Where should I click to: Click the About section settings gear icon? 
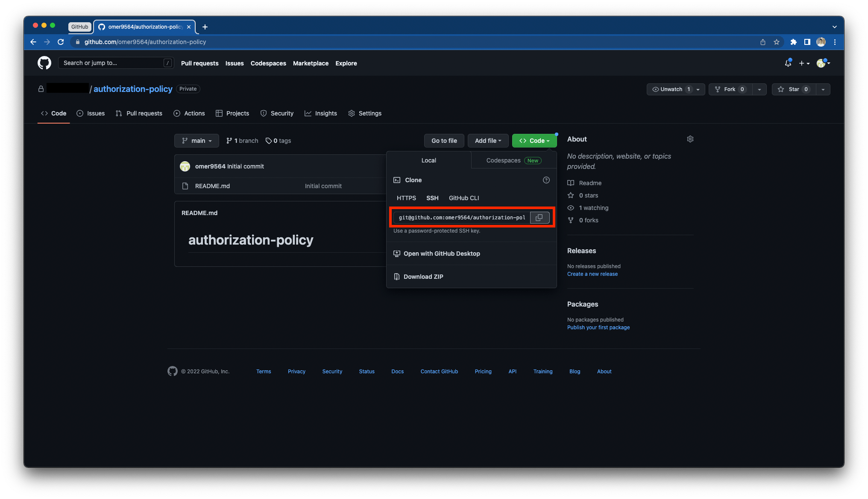(690, 139)
